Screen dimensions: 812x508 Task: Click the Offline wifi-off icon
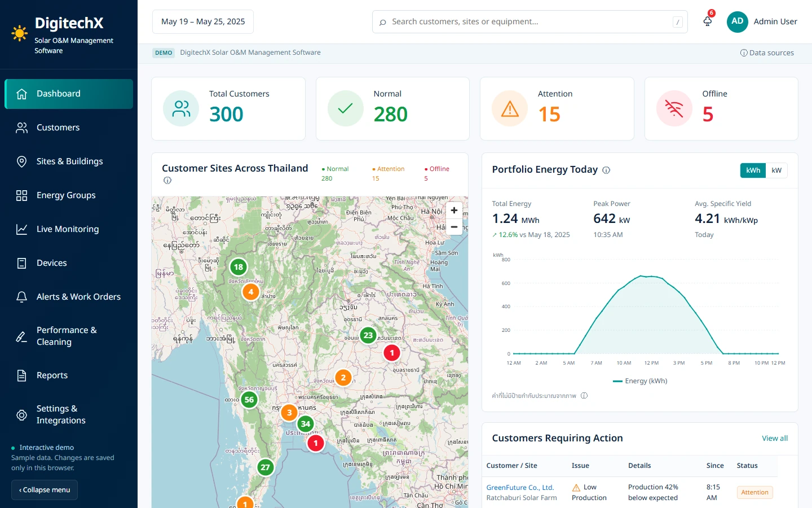(x=674, y=108)
